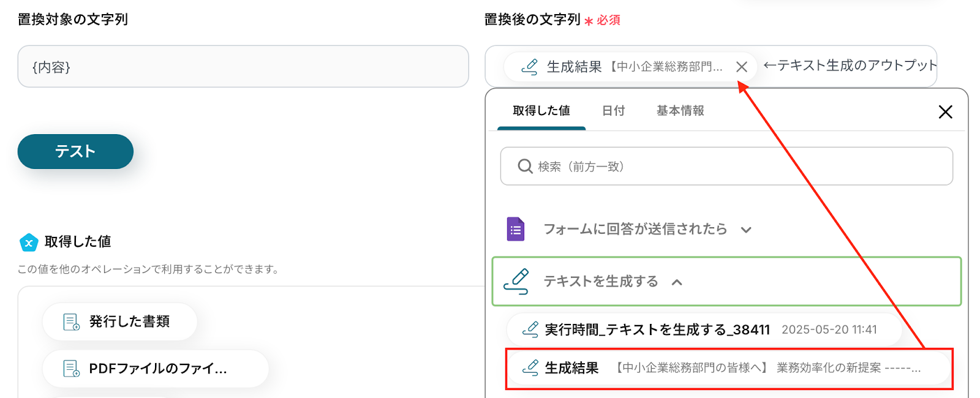Viewport: 980px width, 398px height.
Task: Close the value picker dropdown panel
Action: tap(945, 111)
